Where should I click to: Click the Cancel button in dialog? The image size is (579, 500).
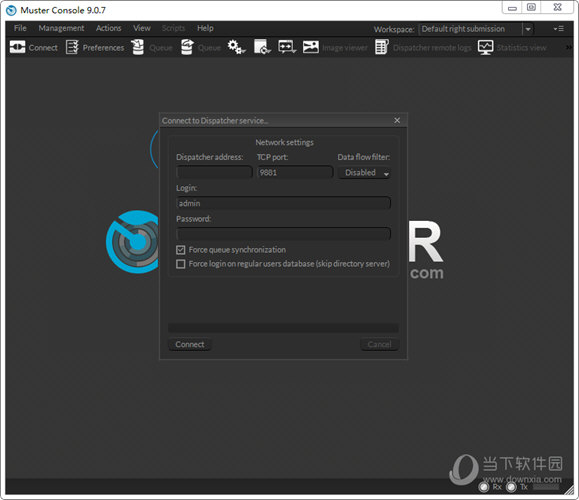[x=380, y=345]
